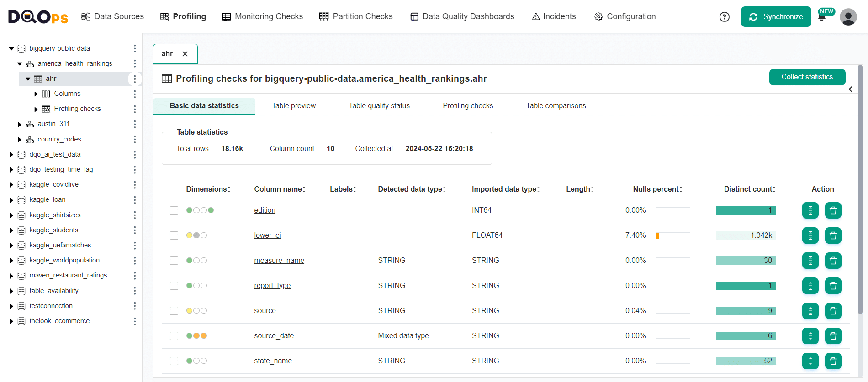Click the Collect statistics button
This screenshot has height=382, width=868.
(807, 77)
